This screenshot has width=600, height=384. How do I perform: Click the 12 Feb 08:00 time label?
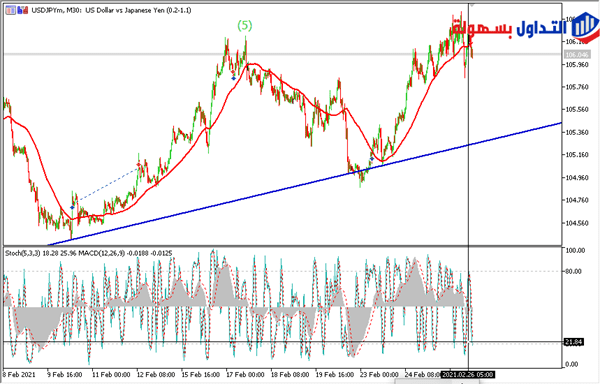point(156,374)
